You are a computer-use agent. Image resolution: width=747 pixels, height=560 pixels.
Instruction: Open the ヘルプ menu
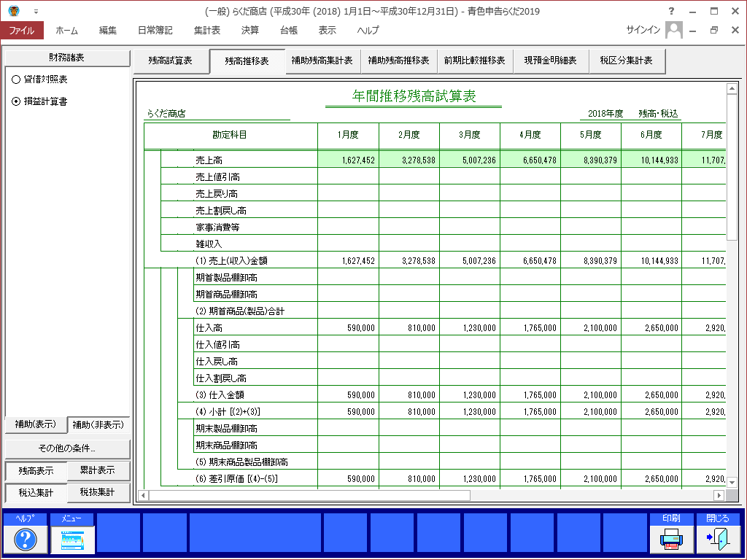coord(368,30)
